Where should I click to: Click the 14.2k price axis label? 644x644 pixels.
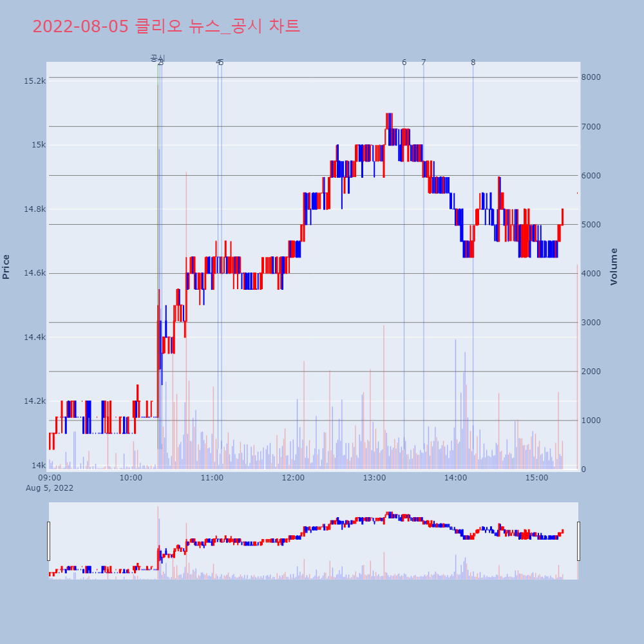[35, 401]
